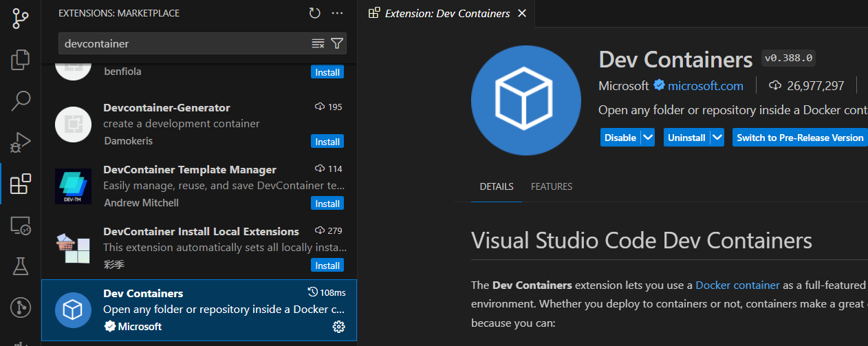
Task: Switch to Pre-Release Version button
Action: point(800,138)
